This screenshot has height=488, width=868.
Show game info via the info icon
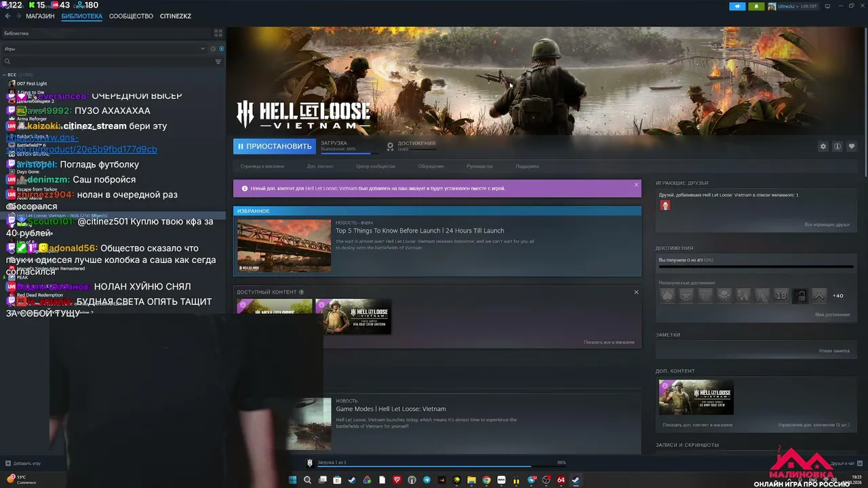(837, 146)
